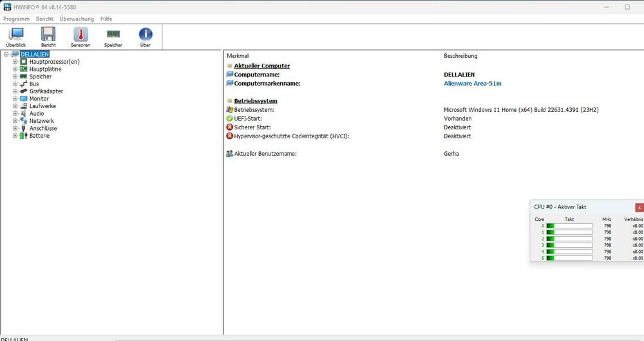The image size is (644, 341).
Task: Open the Hilfe menu
Action: 106,19
